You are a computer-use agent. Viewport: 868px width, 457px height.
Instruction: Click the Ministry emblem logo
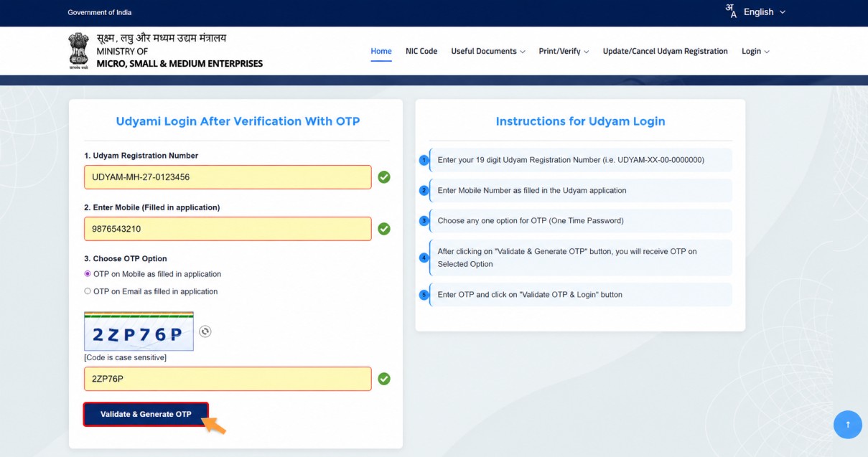coord(78,50)
